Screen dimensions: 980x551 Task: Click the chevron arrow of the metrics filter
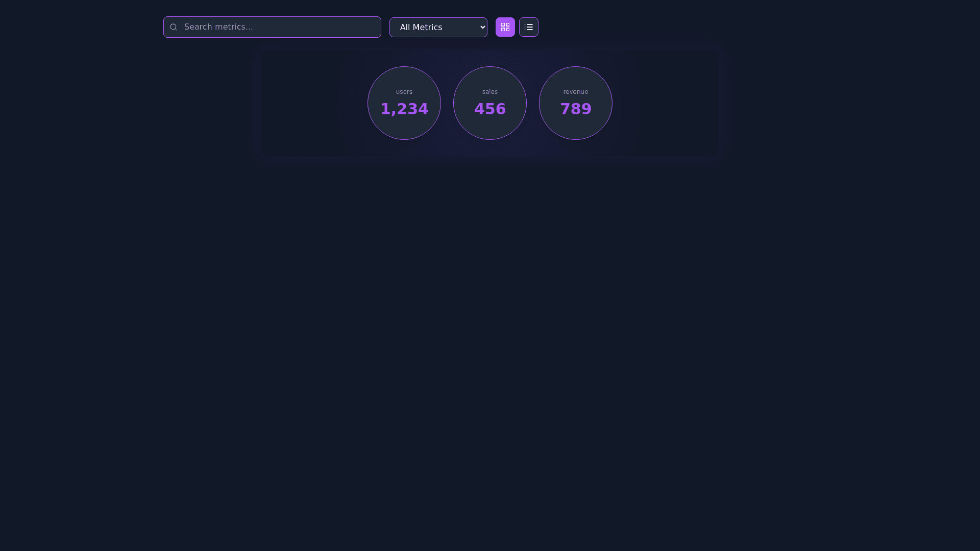483,27
